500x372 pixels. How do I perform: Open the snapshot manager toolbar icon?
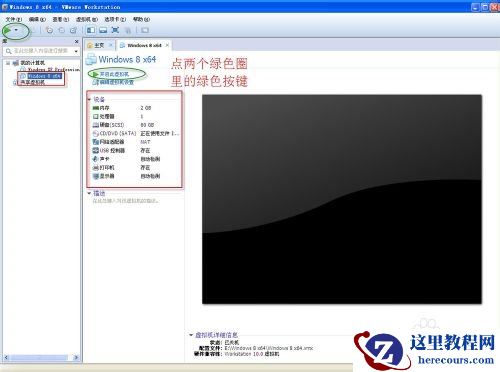[x=74, y=30]
